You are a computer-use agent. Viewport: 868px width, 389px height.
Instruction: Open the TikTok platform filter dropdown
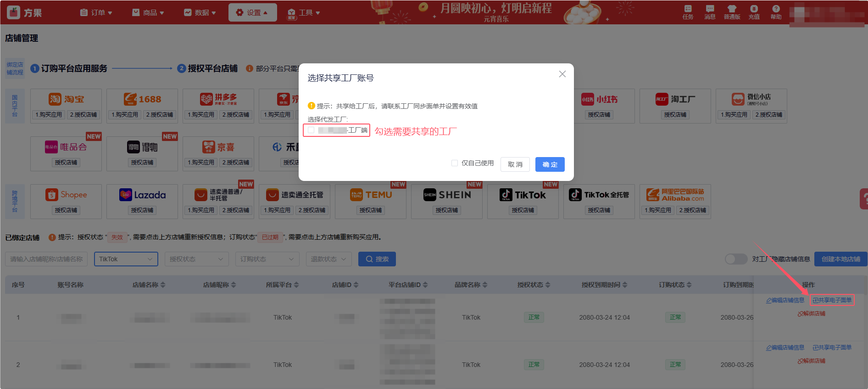[126, 259]
